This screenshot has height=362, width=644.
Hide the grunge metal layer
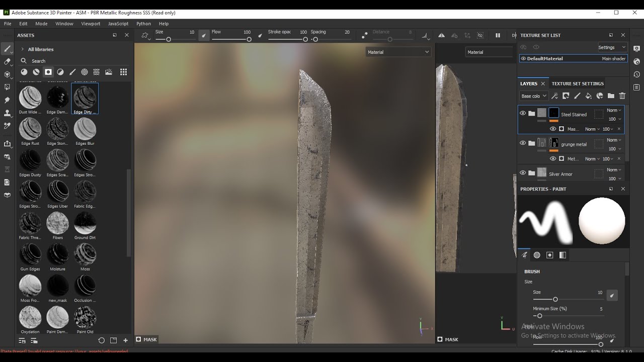coord(523,143)
